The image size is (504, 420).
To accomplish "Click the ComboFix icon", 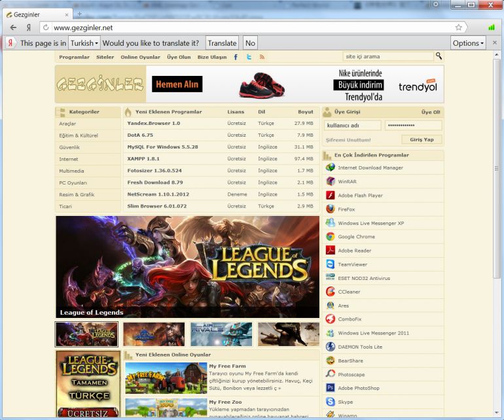I will coord(330,319).
